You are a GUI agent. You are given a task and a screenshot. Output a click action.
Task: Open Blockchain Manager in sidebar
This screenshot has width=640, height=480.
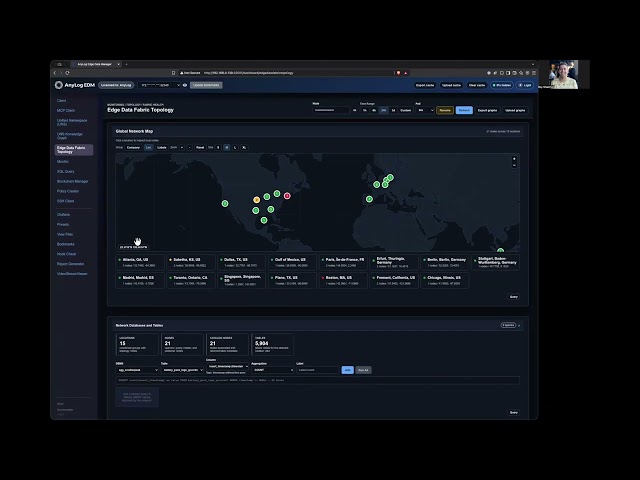[72, 181]
